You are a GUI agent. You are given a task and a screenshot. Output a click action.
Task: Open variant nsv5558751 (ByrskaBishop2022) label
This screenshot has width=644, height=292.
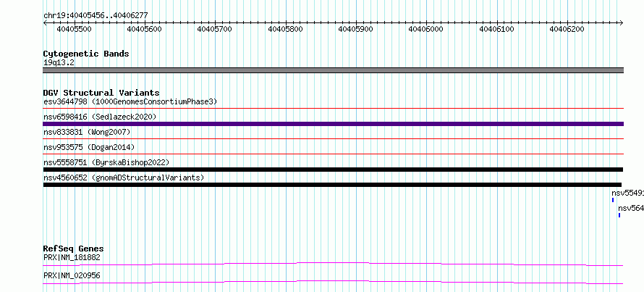click(106, 162)
